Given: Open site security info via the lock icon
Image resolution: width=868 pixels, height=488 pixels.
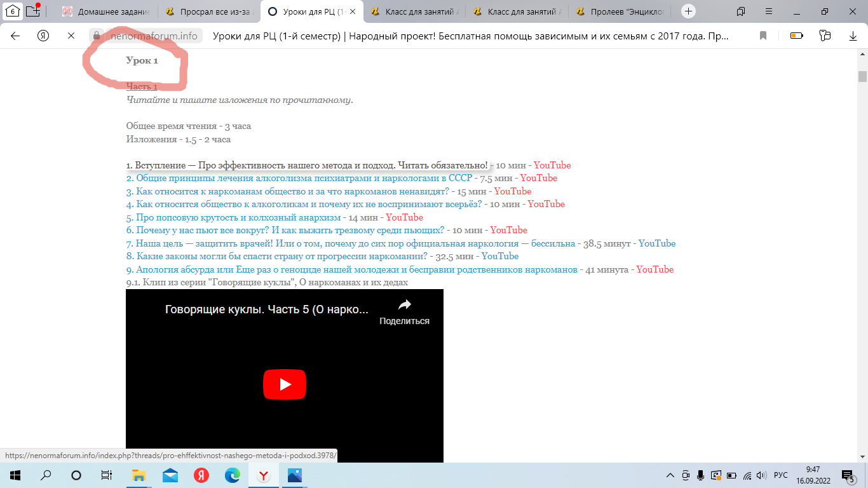Looking at the screenshot, I should coord(97,36).
